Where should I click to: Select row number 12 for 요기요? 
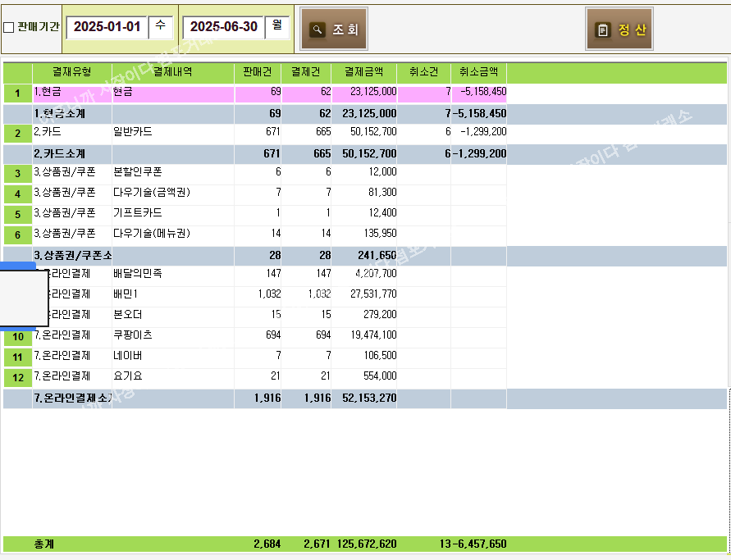click(18, 377)
